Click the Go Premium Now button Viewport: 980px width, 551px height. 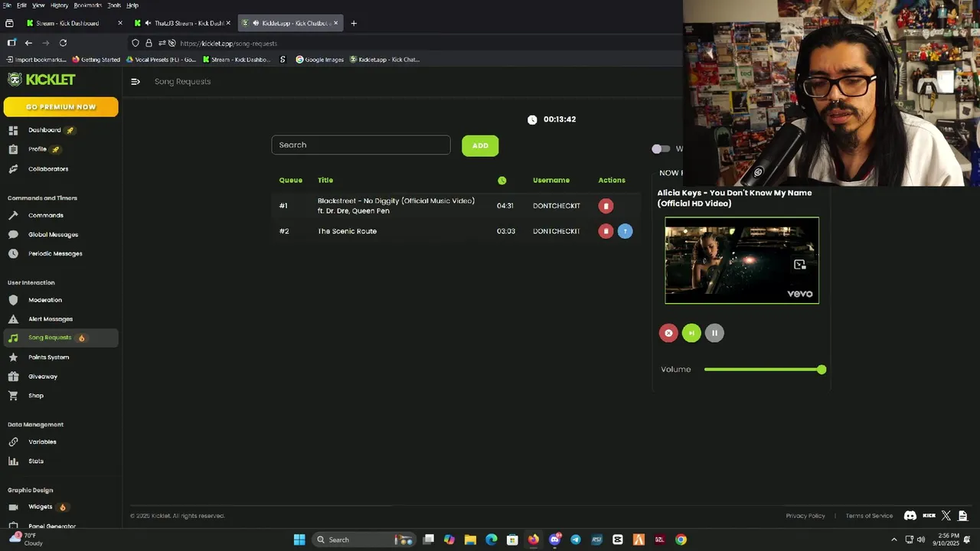tap(61, 107)
